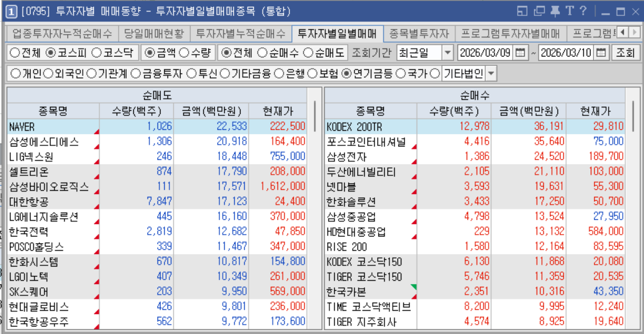Select 대한항공 stock row
Image resolution: width=644 pixels, height=334 pixels.
click(x=157, y=202)
